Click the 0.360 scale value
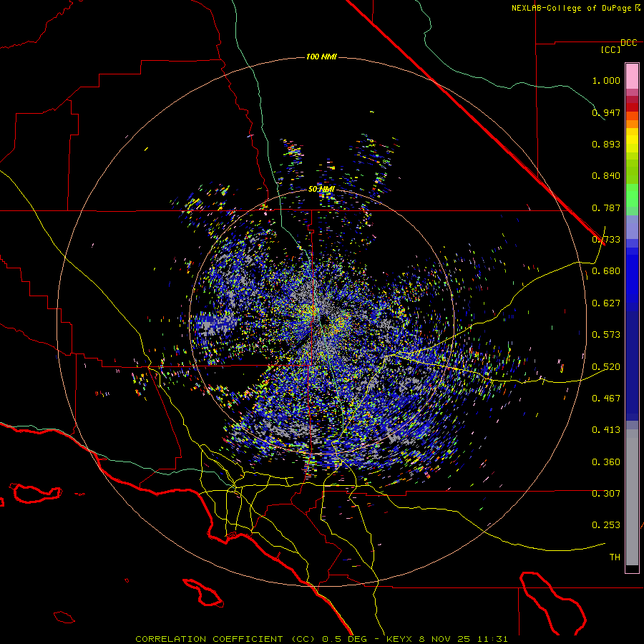The height and width of the screenshot is (644, 644). (x=606, y=462)
